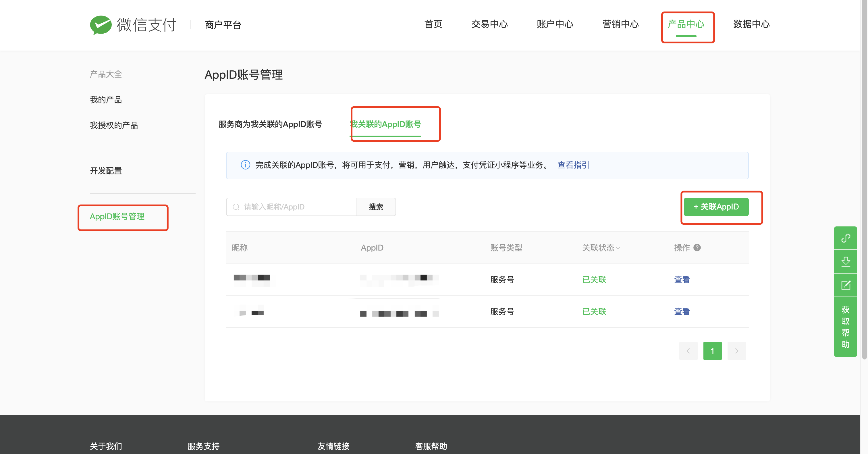Click the AppID column header
Screen dimensions: 868x454
point(372,248)
